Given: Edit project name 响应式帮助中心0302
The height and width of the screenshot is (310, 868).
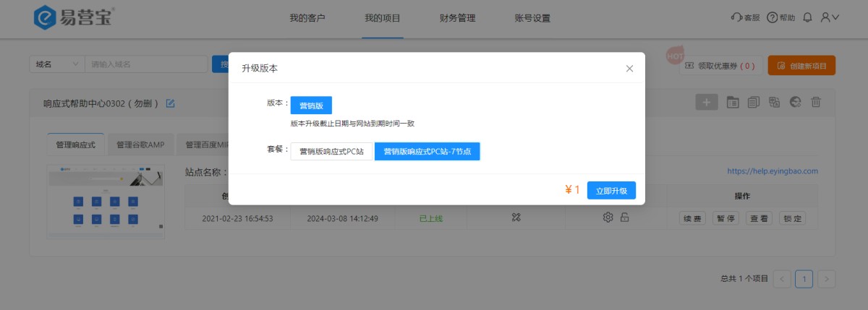Looking at the screenshot, I should (x=171, y=103).
